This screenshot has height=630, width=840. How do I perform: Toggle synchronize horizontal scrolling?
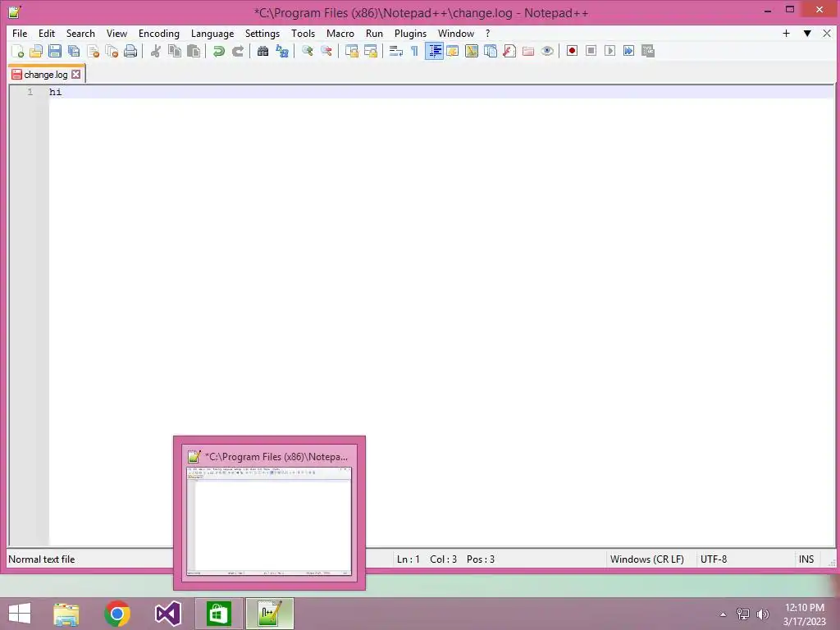point(371,51)
